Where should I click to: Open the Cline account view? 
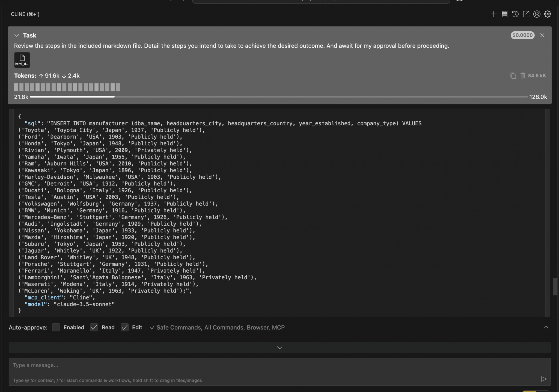537,14
